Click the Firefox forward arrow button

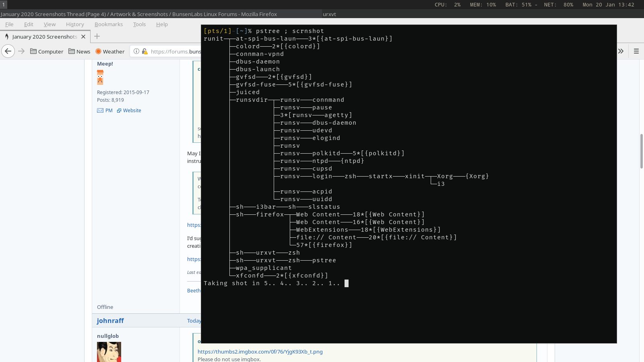[x=21, y=51]
